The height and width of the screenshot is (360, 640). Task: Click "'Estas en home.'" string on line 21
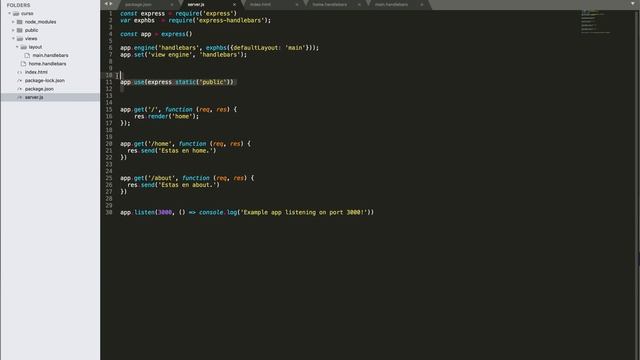[x=186, y=151]
